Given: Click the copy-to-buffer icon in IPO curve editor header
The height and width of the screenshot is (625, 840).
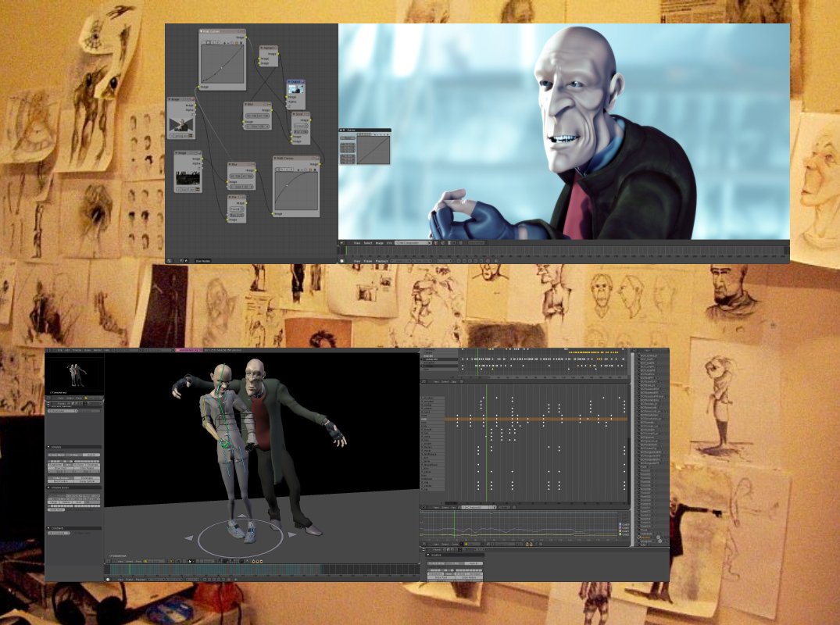Looking at the screenshot, I should (527, 544).
